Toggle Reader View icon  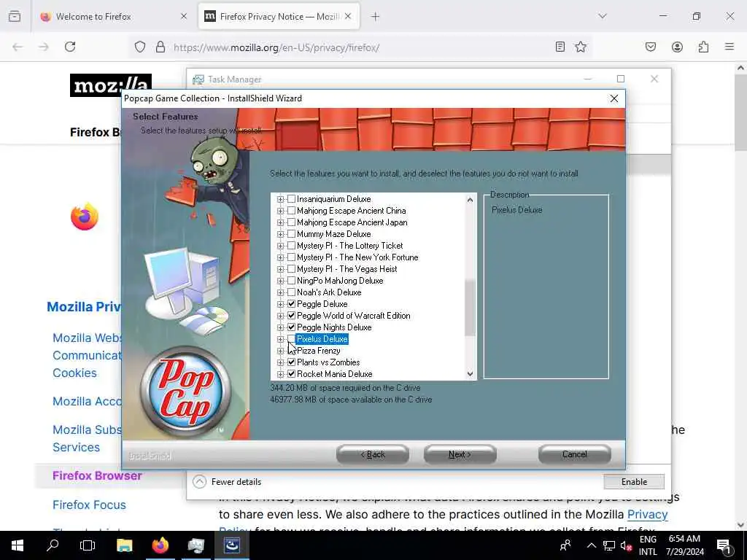pos(560,47)
